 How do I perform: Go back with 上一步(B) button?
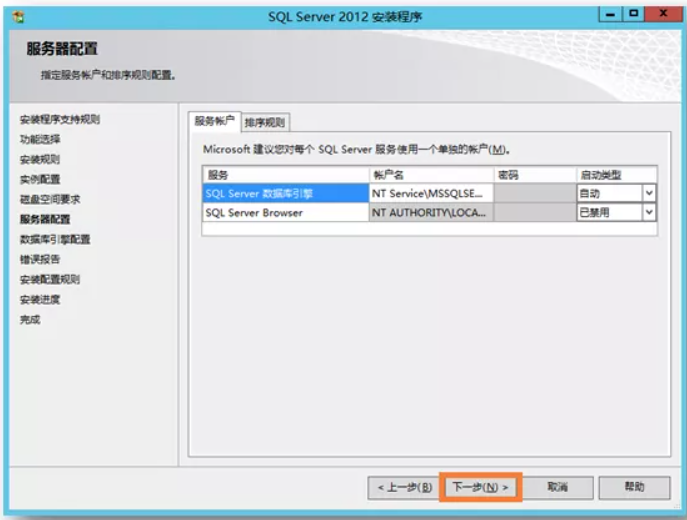coord(403,487)
